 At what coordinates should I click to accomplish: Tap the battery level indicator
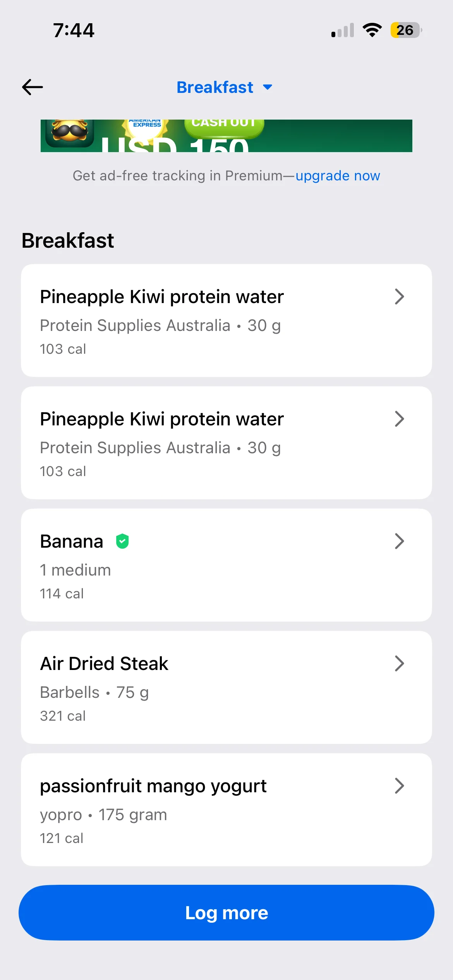pos(405,30)
